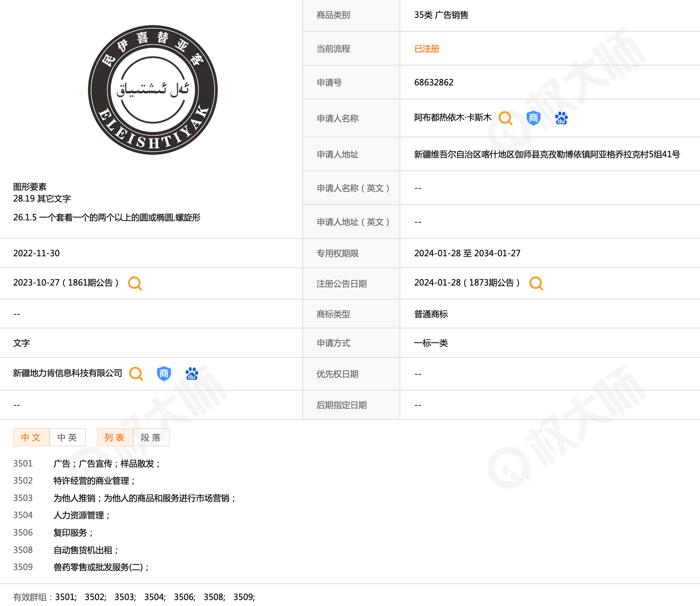Select 列表 list layout
This screenshot has width=700, height=606.
click(115, 437)
